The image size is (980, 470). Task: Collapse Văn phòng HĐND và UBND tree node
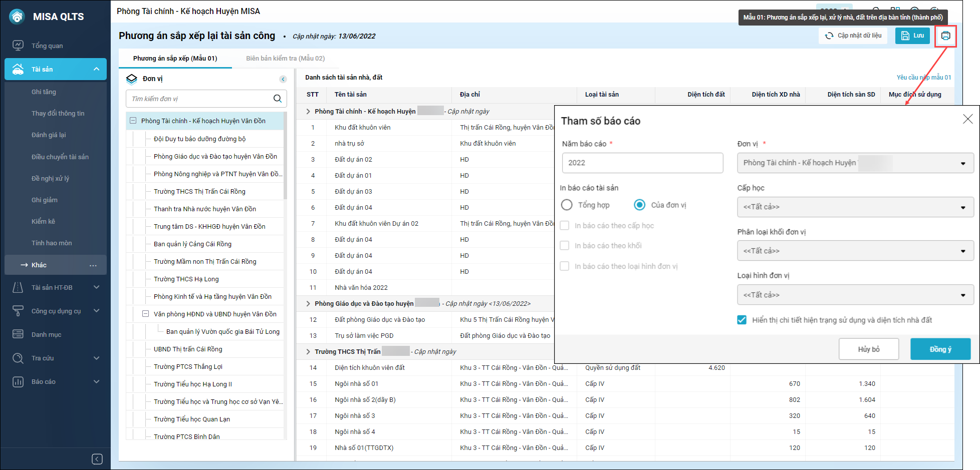point(146,314)
